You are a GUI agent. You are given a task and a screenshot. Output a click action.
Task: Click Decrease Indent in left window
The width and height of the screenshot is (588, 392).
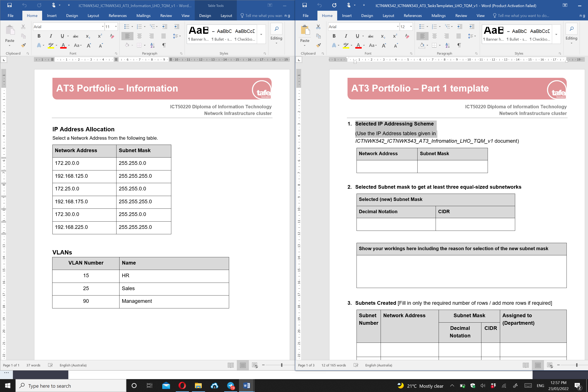point(165,26)
